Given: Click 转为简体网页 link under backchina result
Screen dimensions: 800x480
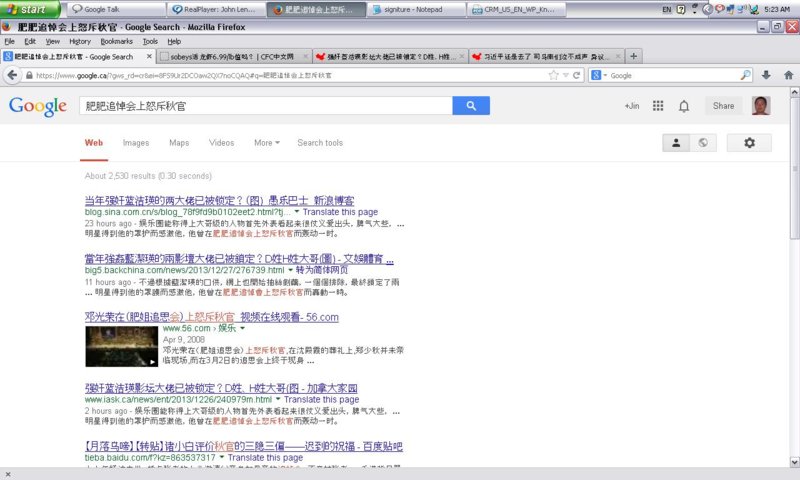Looking at the screenshot, I should click(x=322, y=270).
